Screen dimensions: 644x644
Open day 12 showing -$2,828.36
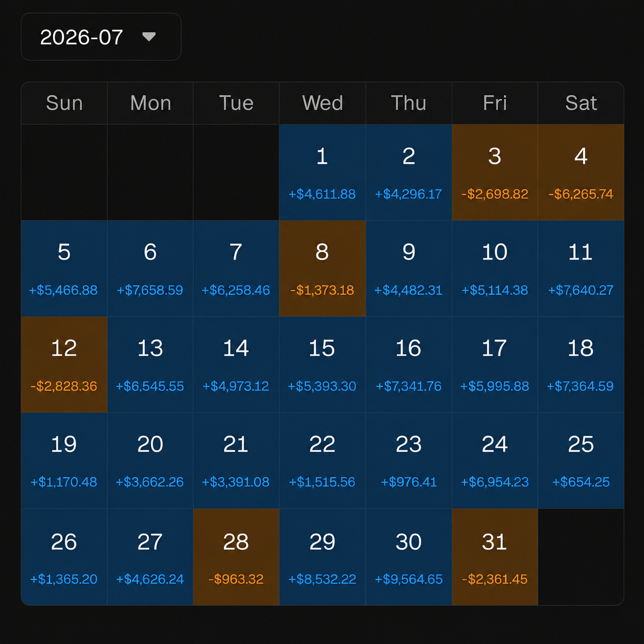(64, 365)
